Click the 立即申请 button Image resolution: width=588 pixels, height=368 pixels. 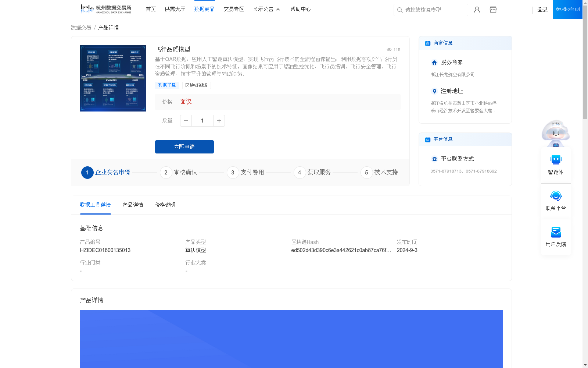coord(184,147)
